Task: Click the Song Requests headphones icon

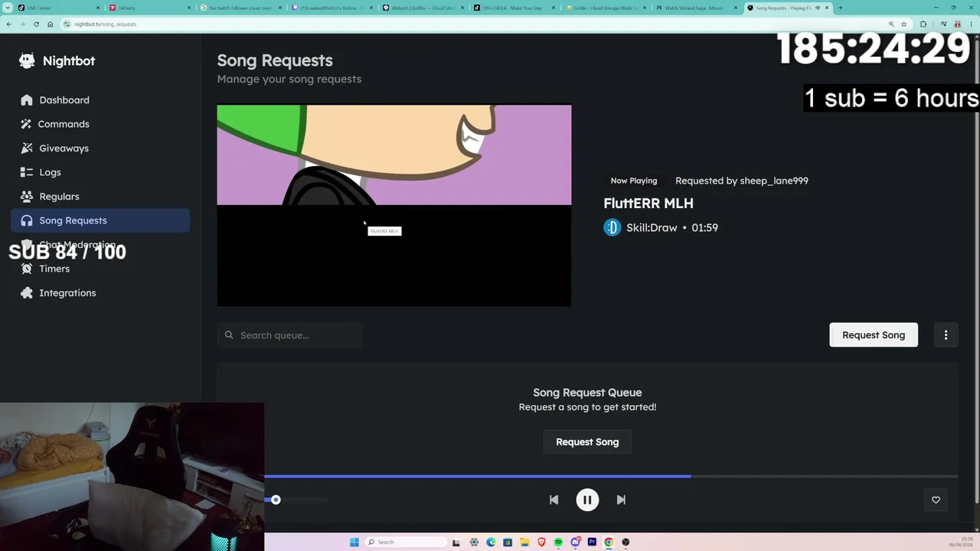Action: coord(27,220)
